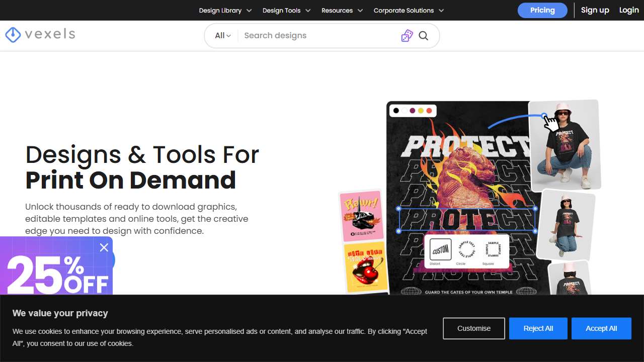
Task: Click the Vexels logo
Action: pos(40,34)
